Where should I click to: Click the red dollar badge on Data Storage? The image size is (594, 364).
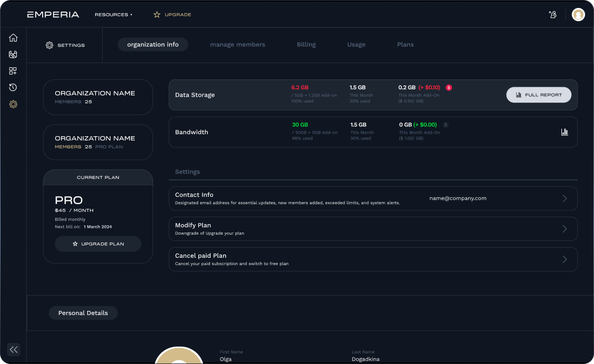coord(449,87)
